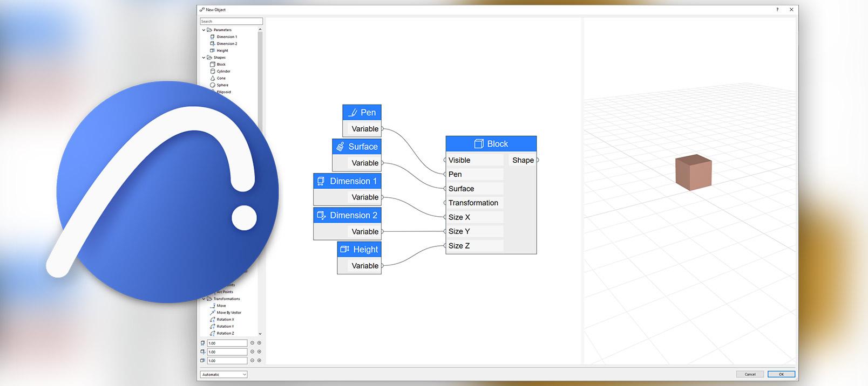Screen dimensions: 868x386
Task: Click the Size Z input on Block node
Action: [474, 246]
